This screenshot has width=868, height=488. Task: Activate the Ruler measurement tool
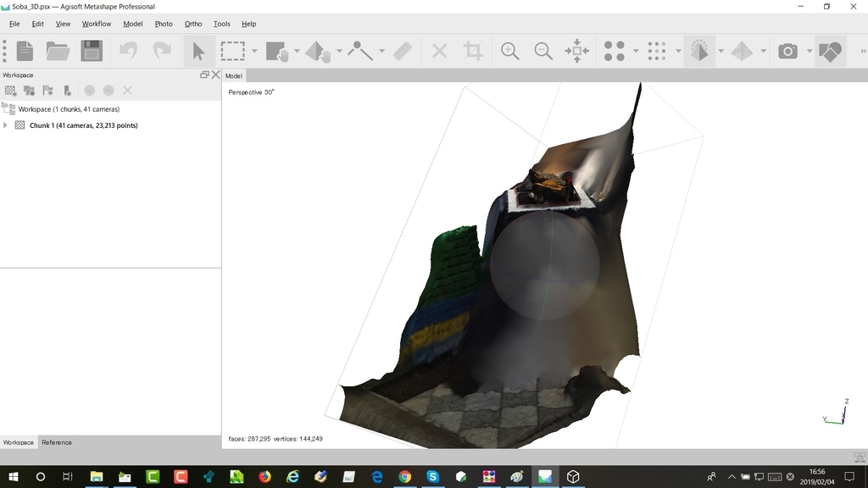pos(403,51)
